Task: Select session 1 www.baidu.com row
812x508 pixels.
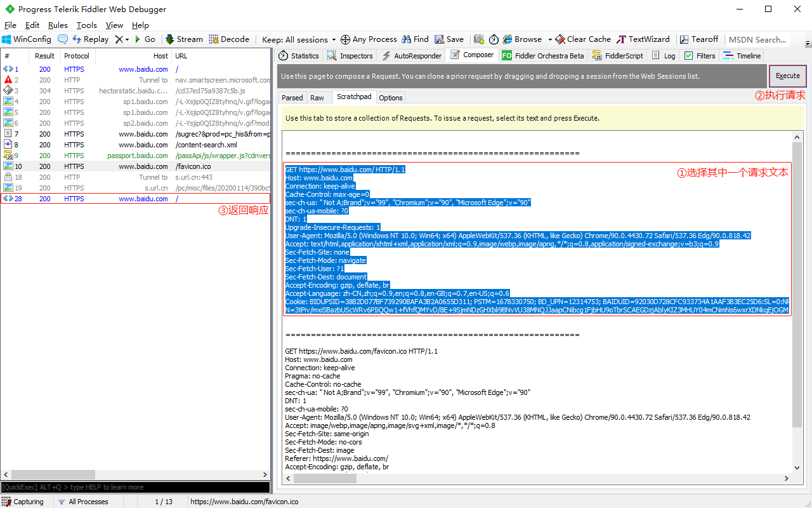Action: (136, 69)
